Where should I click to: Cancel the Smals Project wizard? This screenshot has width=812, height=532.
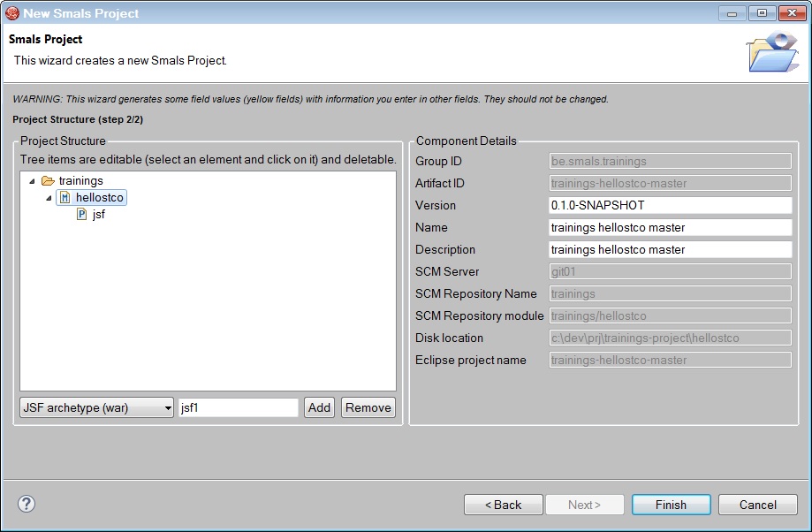tap(757, 504)
